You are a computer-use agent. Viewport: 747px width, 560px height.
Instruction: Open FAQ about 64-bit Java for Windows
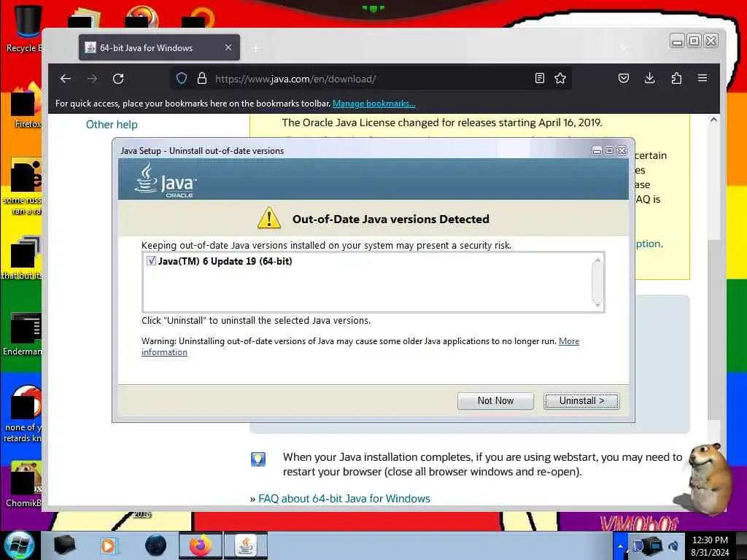pos(344,499)
